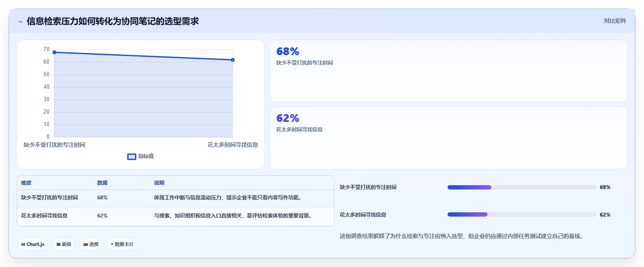Click the chart point for 缺少不受打扰的专注时间
Image resolution: width=644 pixels, height=267 pixels.
pyautogui.click(x=55, y=53)
